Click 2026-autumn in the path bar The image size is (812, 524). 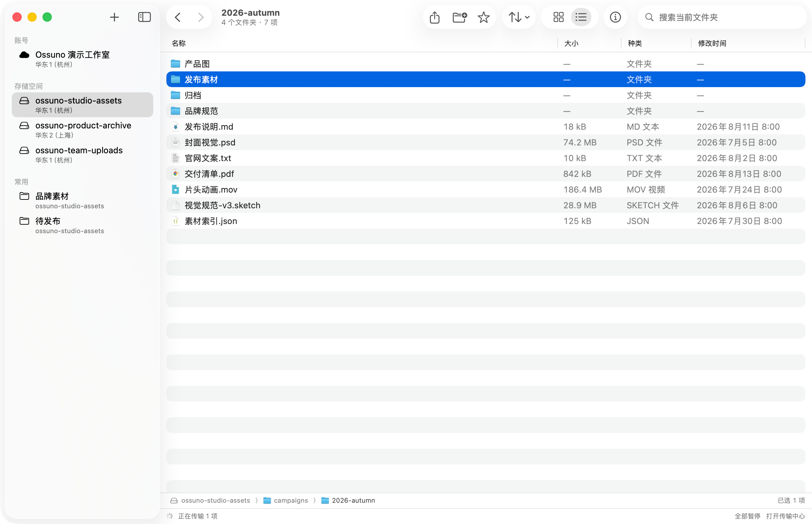pos(348,500)
